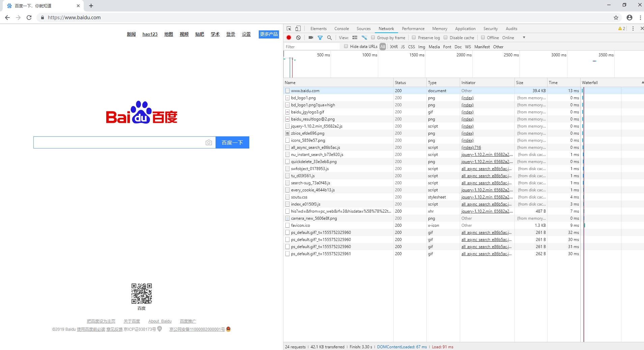The height and width of the screenshot is (350, 644).
Task: Open Chrome main menu
Action: [x=640, y=18]
